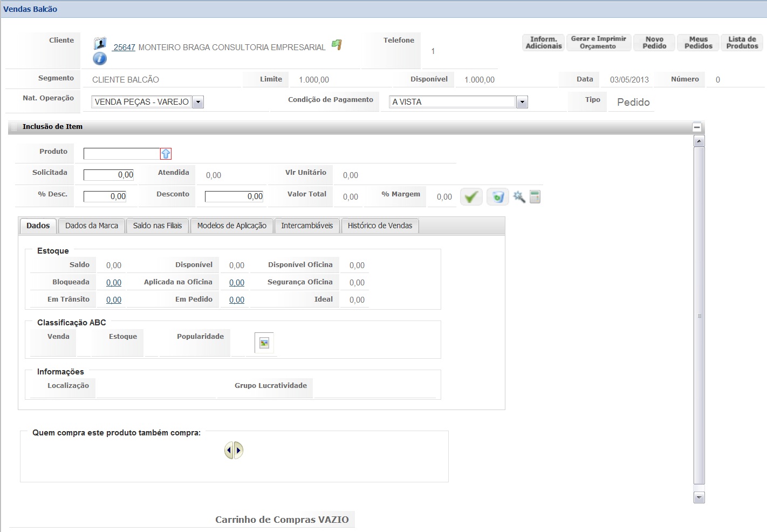Click the next arrow in related products
767x532 pixels.
pyautogui.click(x=239, y=450)
